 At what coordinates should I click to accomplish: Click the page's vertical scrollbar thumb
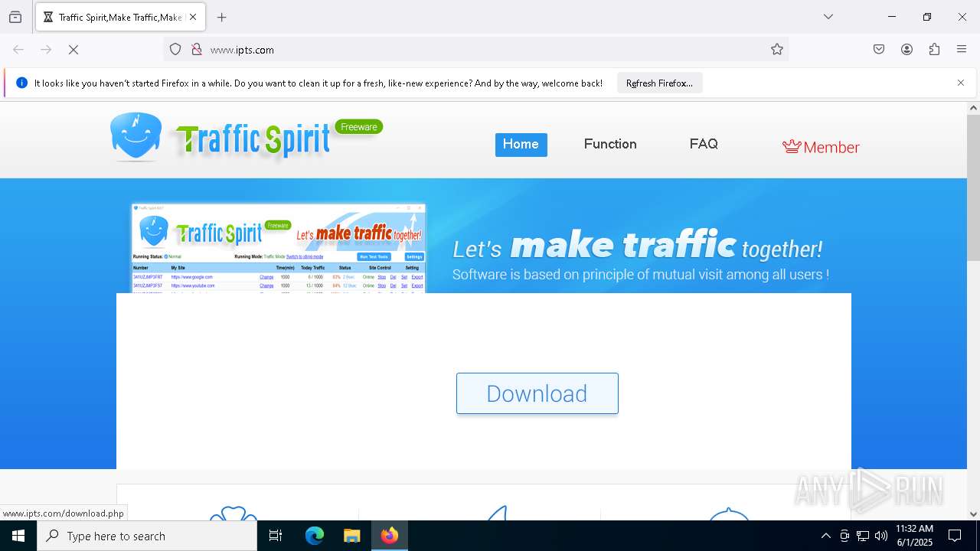coord(973,187)
